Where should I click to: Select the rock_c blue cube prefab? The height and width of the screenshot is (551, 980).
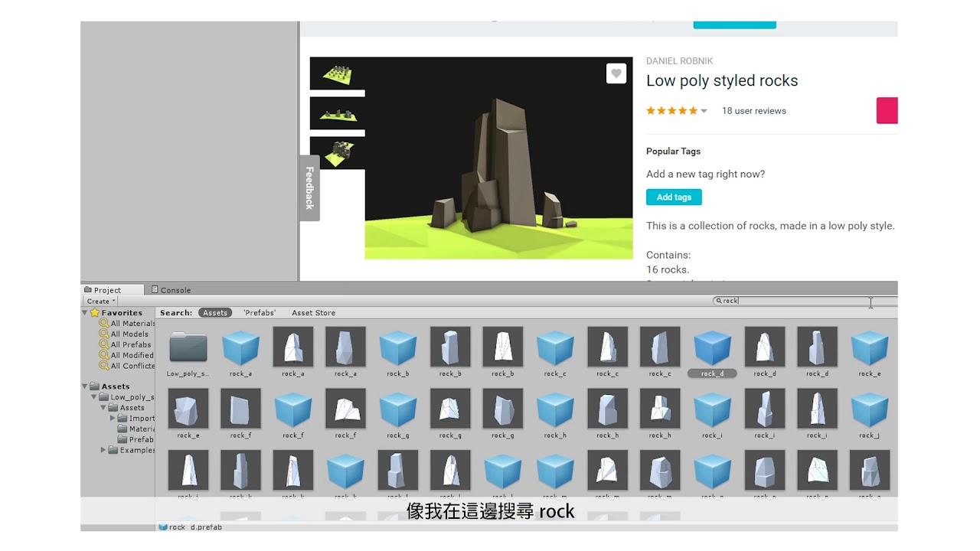point(555,348)
